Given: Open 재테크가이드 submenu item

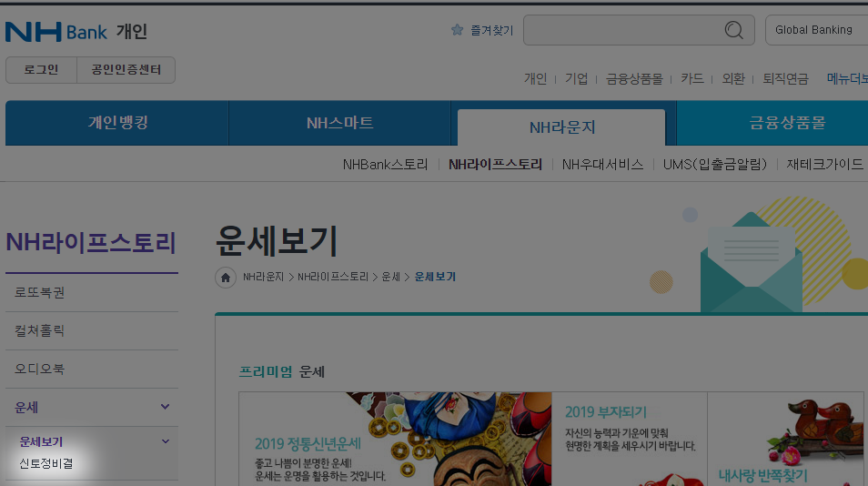Looking at the screenshot, I should [825, 165].
